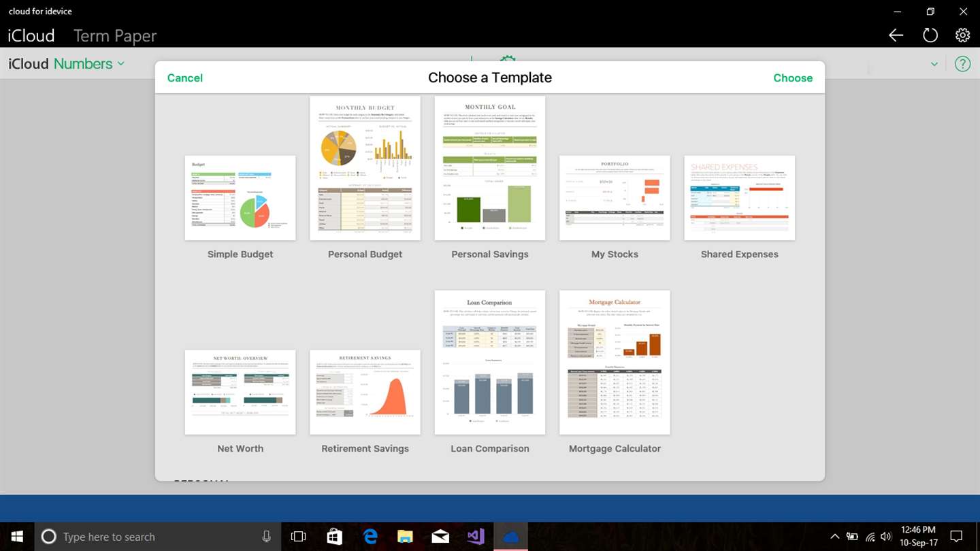Select the Simple Budget template thumbnail
The image size is (980, 551).
click(240, 198)
